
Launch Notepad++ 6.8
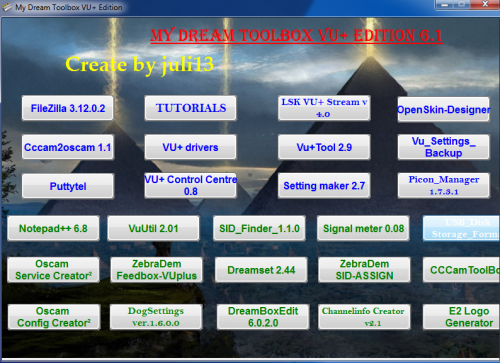coord(53,228)
